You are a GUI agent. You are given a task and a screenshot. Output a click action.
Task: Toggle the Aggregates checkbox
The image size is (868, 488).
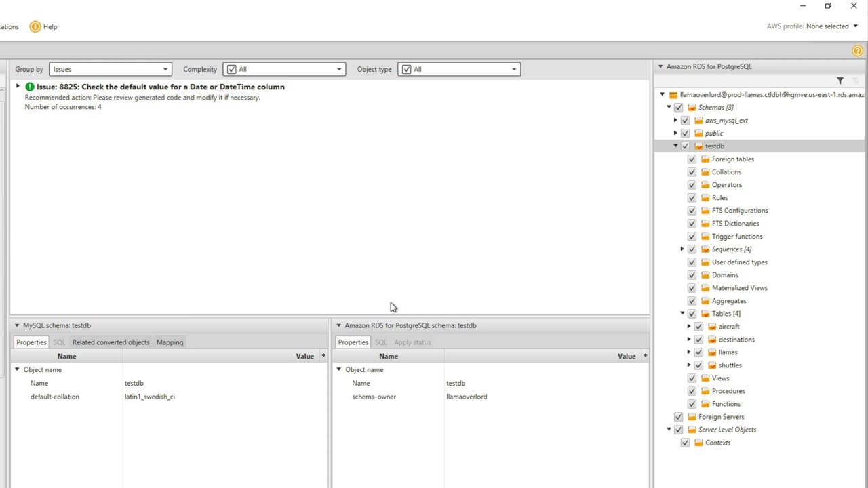(x=692, y=301)
